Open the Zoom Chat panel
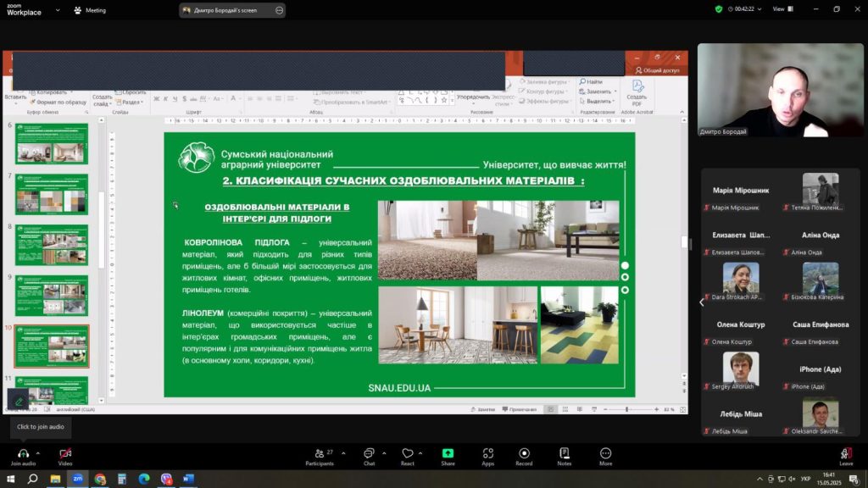 pyautogui.click(x=369, y=453)
